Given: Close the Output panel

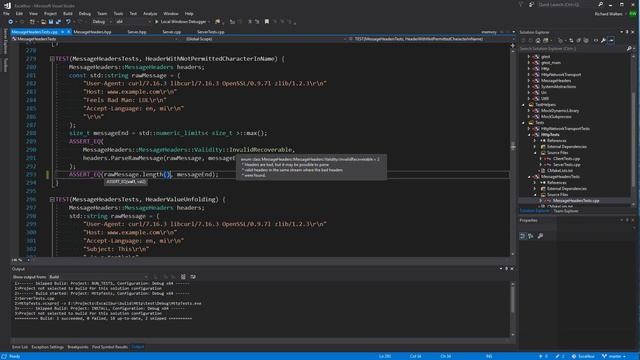Looking at the screenshot, I should [512, 269].
